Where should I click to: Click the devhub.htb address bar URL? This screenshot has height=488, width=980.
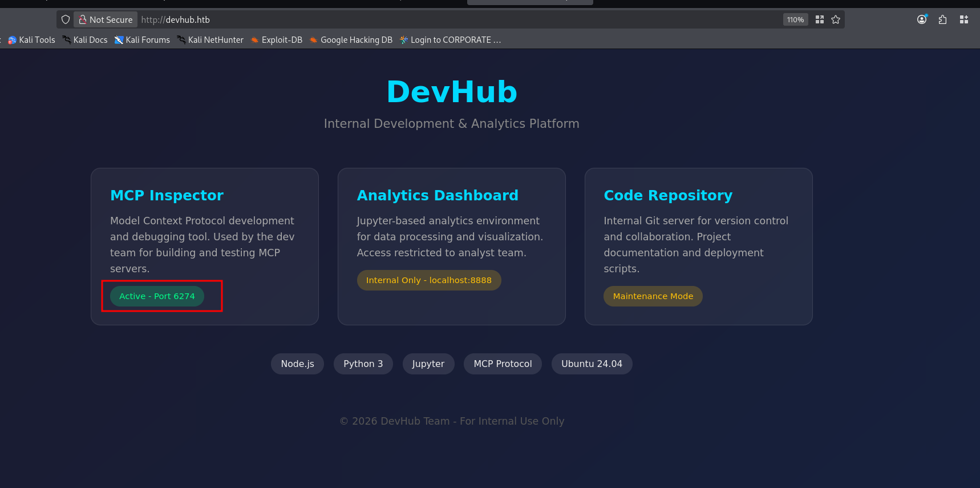pyautogui.click(x=176, y=19)
